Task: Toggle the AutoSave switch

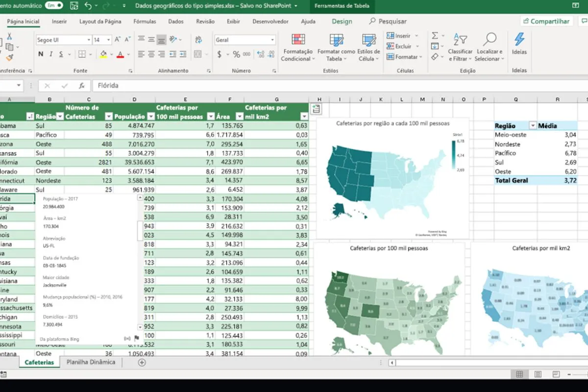Action: click(53, 6)
